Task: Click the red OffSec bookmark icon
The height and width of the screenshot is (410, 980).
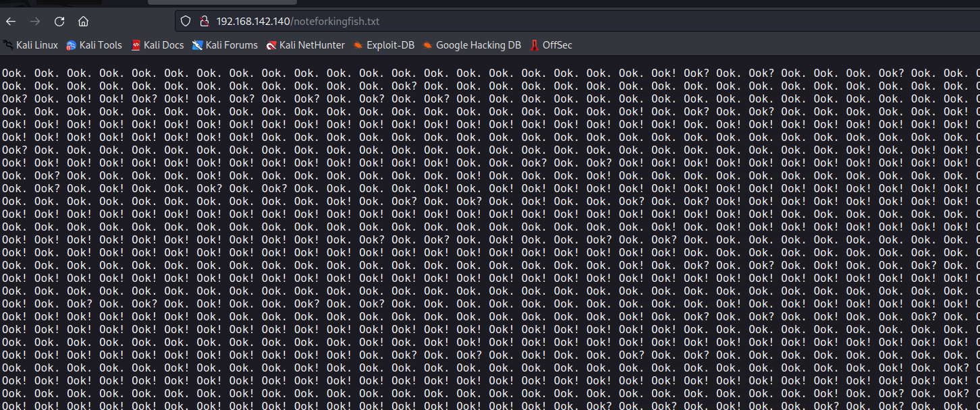Action: tap(535, 45)
